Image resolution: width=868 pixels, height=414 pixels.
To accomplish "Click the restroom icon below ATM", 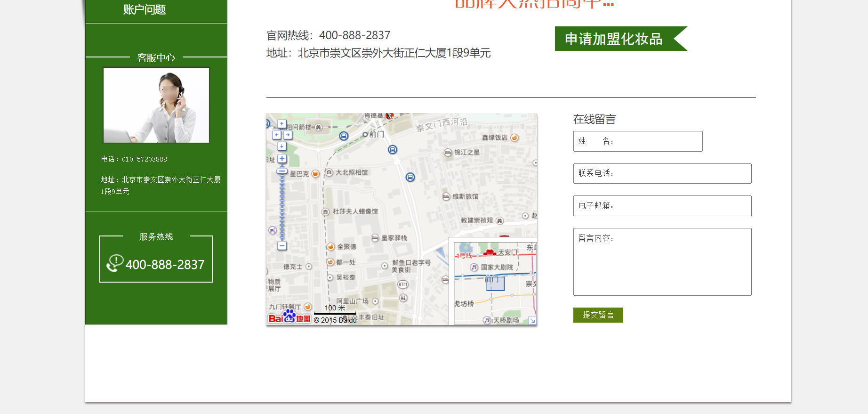I will pyautogui.click(x=403, y=298).
